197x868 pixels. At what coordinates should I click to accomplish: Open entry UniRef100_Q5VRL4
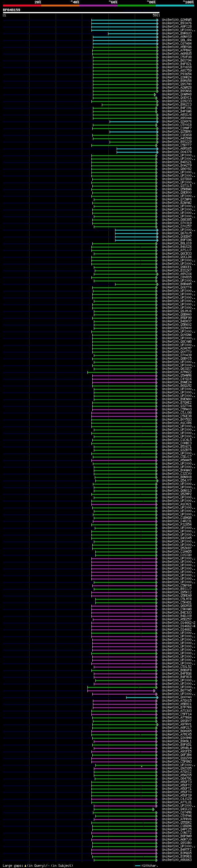tap(177, 748)
